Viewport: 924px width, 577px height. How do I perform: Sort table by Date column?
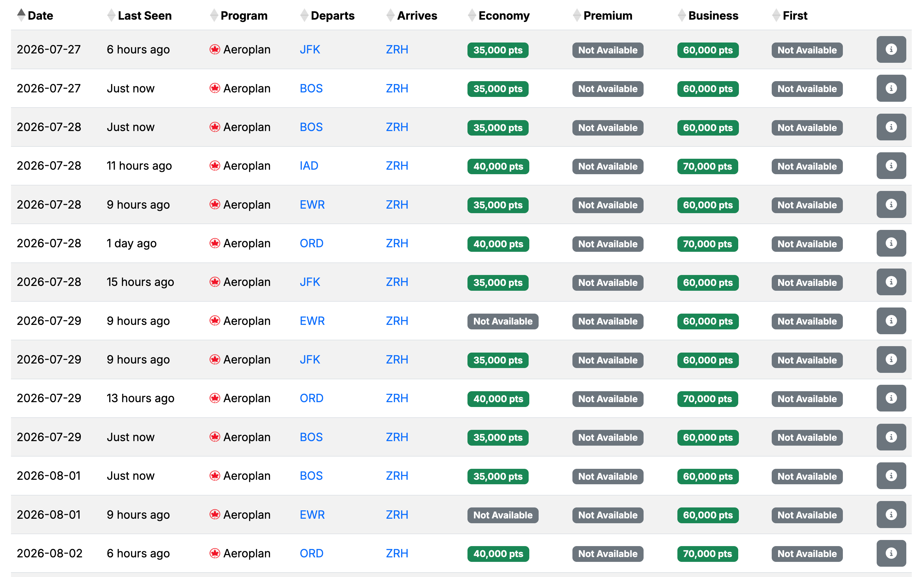40,16
